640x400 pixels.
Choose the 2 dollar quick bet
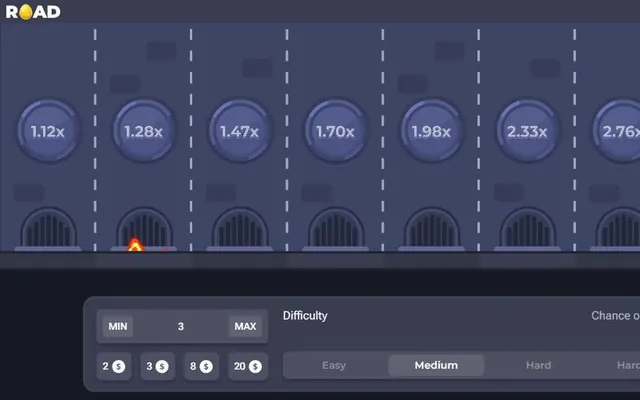[x=114, y=366]
